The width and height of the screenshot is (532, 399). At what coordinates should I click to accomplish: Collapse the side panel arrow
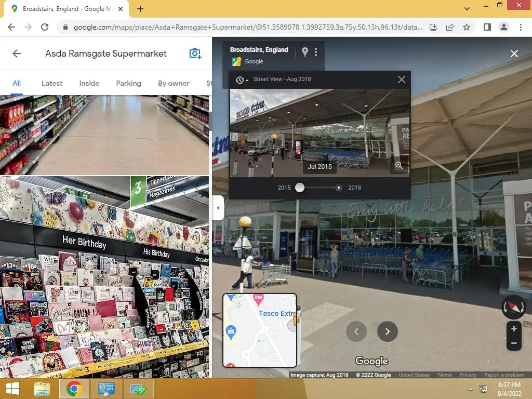218,208
